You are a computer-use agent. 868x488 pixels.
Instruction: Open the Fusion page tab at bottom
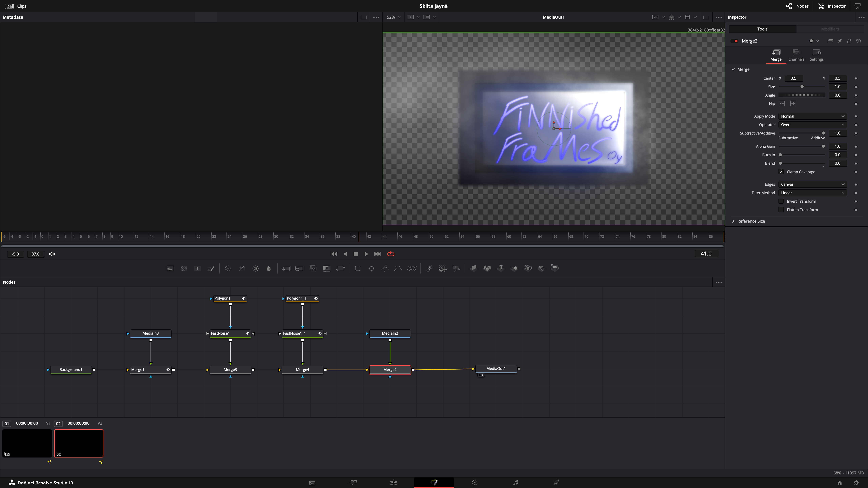point(434,483)
